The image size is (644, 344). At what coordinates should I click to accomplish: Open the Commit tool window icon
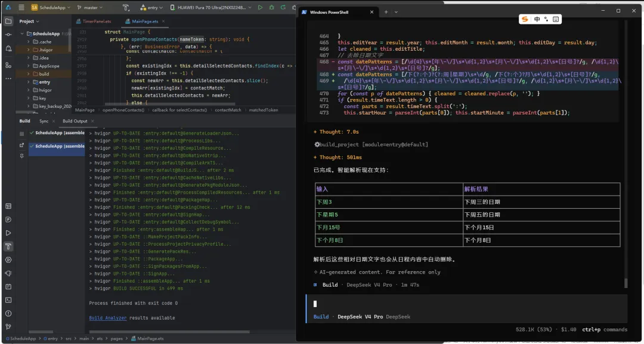coord(8,35)
